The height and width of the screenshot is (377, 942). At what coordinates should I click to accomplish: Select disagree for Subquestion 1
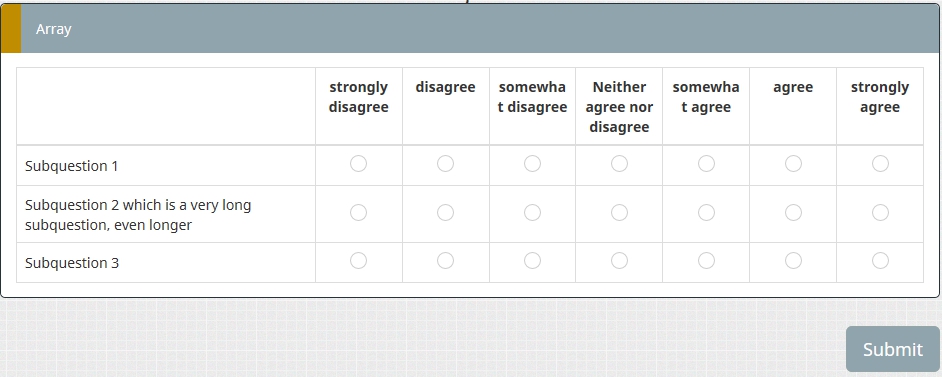(x=445, y=163)
